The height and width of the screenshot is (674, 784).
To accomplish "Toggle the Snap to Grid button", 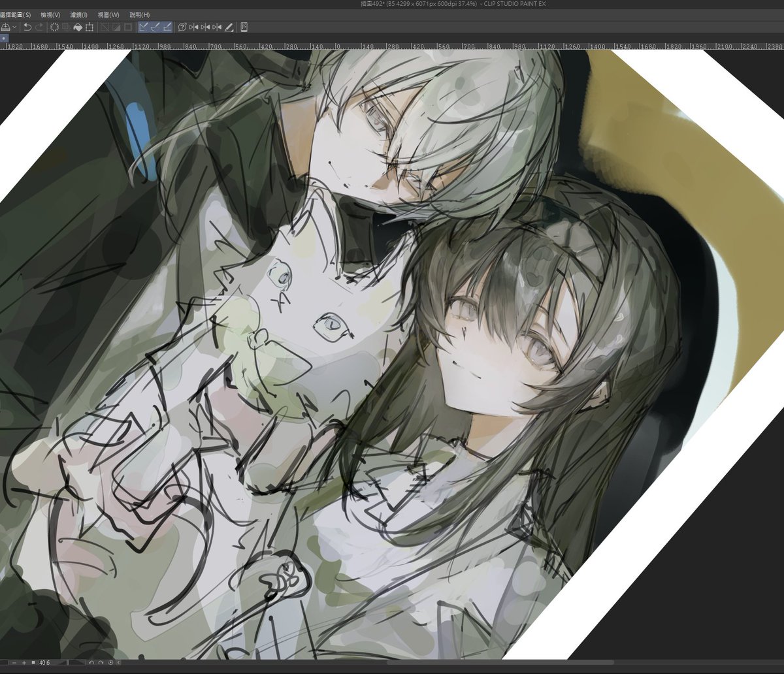I will 167,27.
